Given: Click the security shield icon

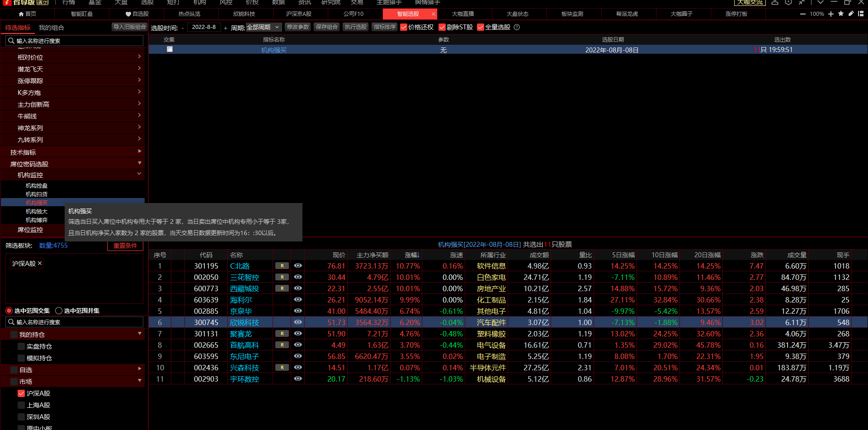Looking at the screenshot, I should click(788, 2).
